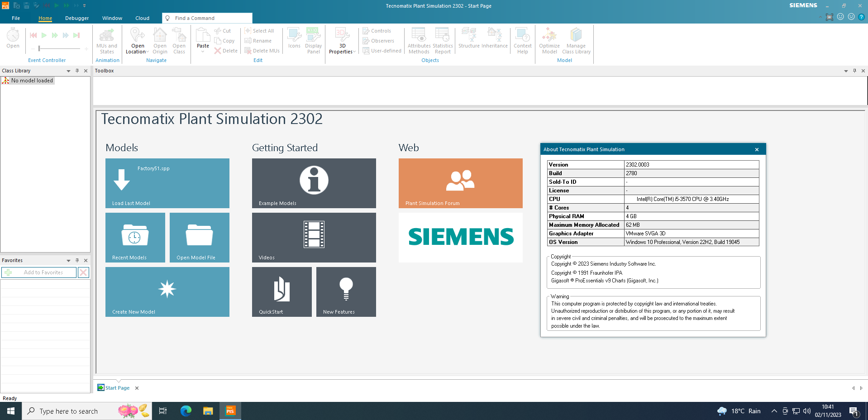Image resolution: width=868 pixels, height=420 pixels.
Task: Switch to the Home ribbon tab
Action: (x=45, y=18)
